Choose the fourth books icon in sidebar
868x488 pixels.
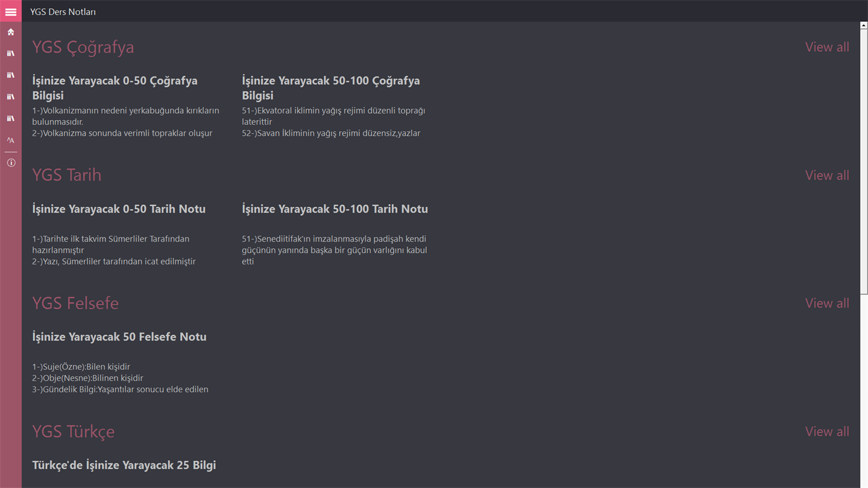click(x=11, y=119)
